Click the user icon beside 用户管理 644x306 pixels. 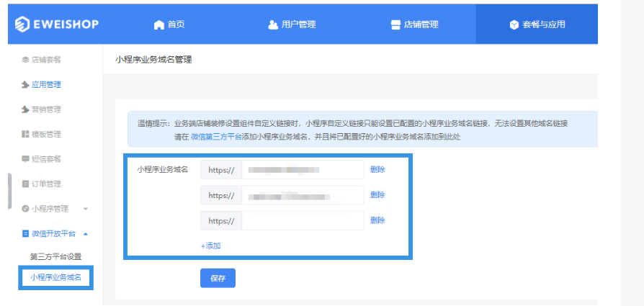click(x=273, y=25)
